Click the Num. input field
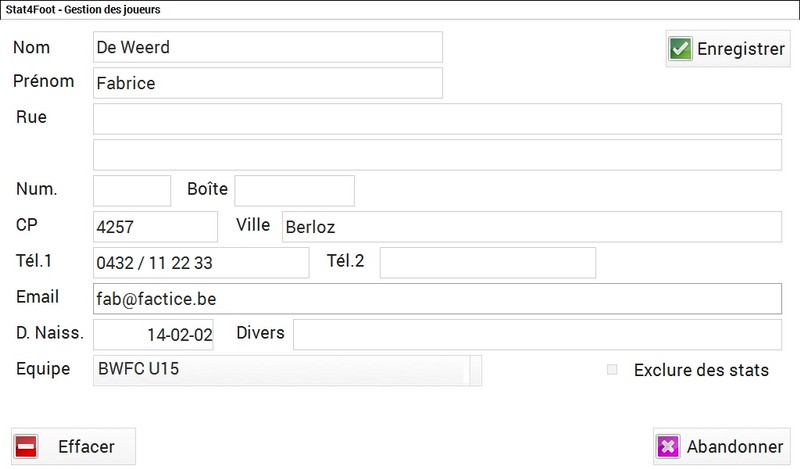 click(x=132, y=191)
